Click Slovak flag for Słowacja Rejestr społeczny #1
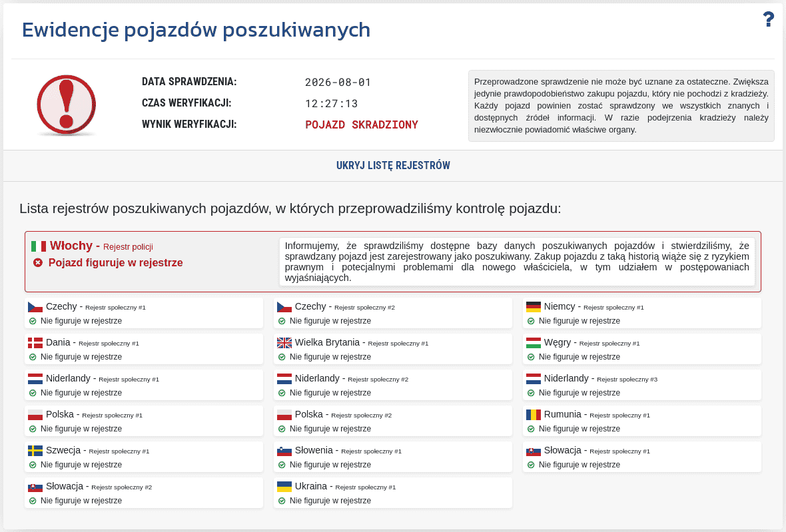 click(534, 451)
